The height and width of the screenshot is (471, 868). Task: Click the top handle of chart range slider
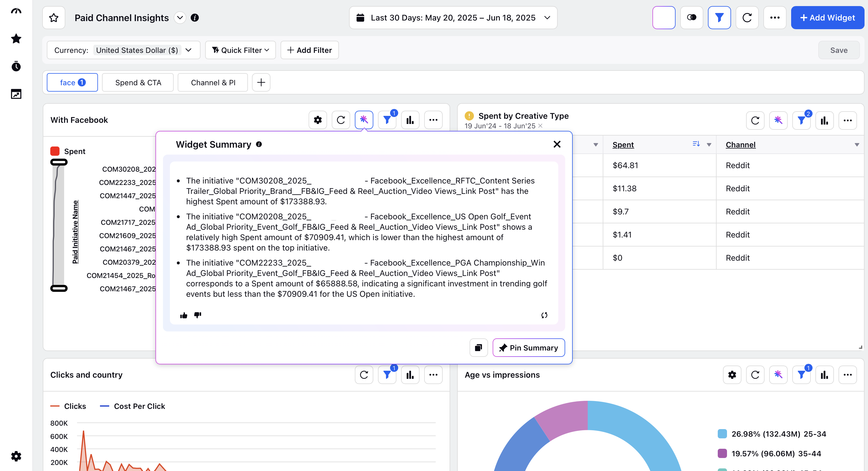(x=59, y=162)
